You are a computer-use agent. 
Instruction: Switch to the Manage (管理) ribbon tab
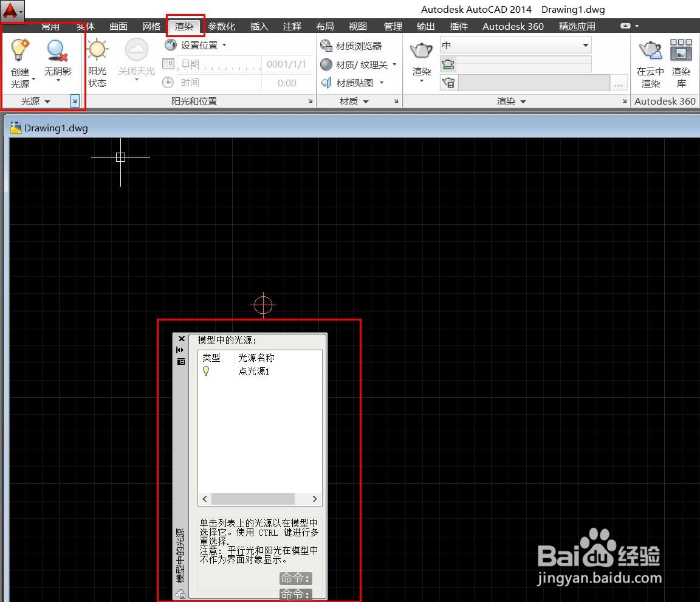[393, 26]
